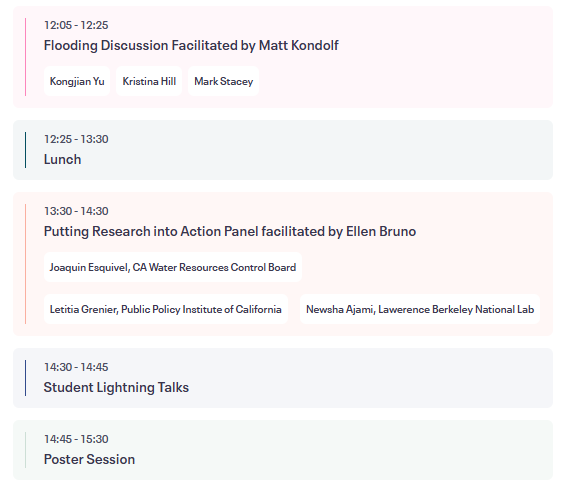The width and height of the screenshot is (563, 491).
Task: Select Letitia Grenier, Public Policy Institute chip
Action: tap(166, 309)
